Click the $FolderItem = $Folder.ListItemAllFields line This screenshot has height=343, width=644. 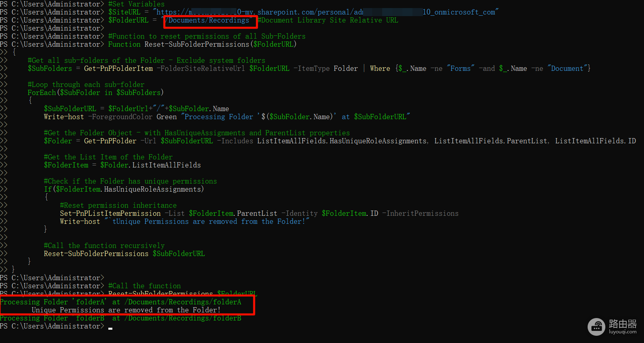122,165
